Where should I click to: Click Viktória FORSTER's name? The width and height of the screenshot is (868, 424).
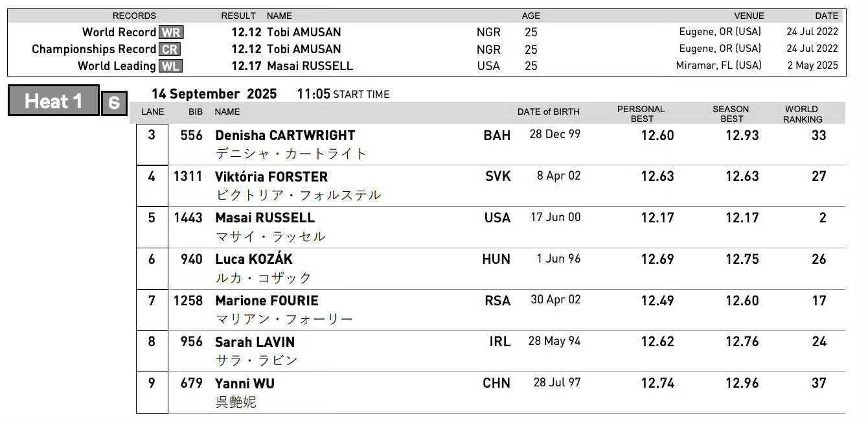(271, 177)
